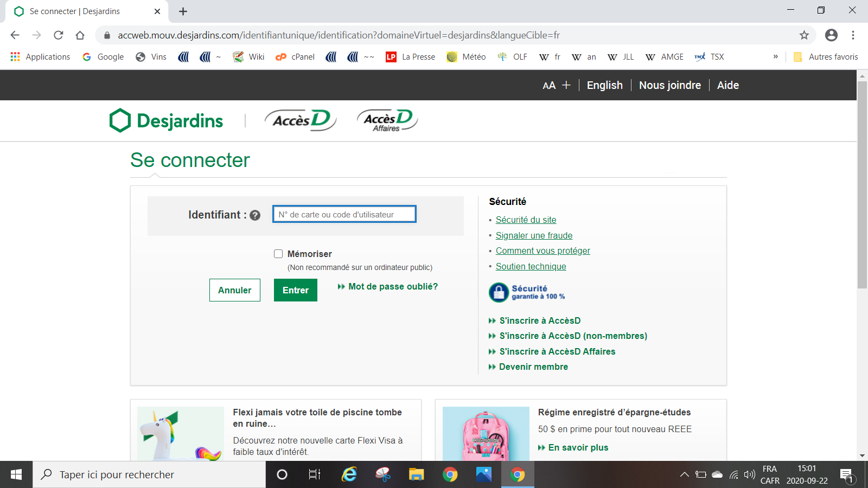Open the Applications bookmark
868x488 pixels.
coord(40,57)
